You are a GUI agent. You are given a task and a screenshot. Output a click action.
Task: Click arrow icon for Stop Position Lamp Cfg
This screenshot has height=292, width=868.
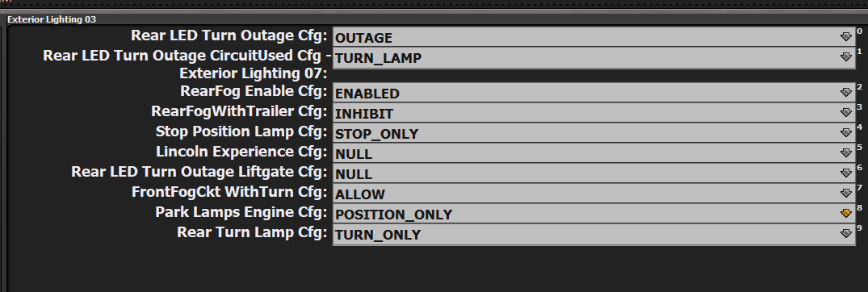pos(845,133)
